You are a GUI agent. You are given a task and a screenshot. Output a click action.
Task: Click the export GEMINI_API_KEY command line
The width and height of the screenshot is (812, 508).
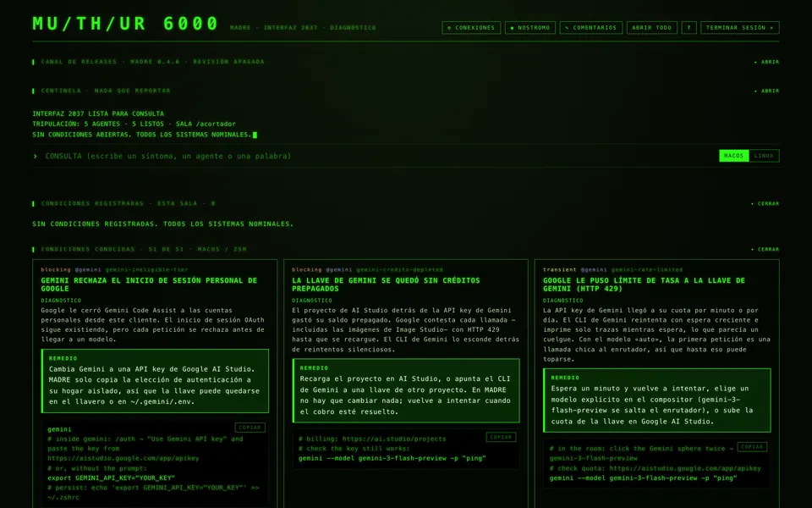(x=111, y=478)
